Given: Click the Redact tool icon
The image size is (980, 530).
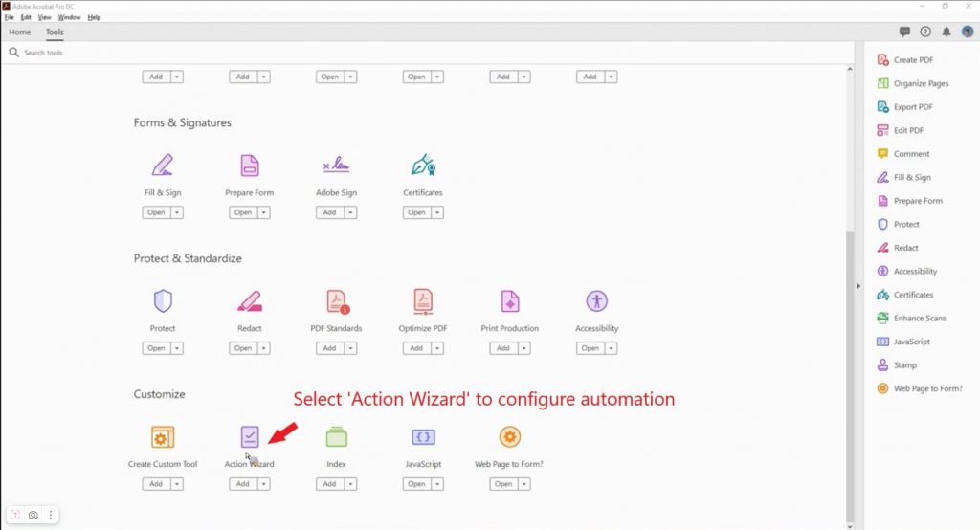Looking at the screenshot, I should [250, 301].
